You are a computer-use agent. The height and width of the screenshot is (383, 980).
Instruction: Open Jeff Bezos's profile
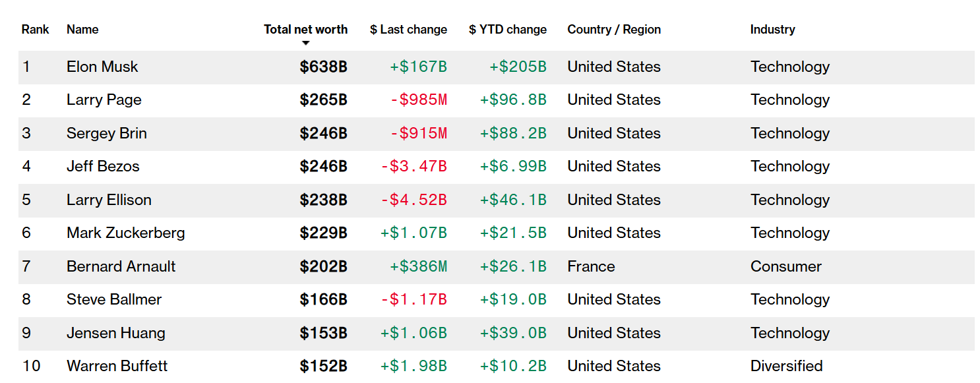tap(103, 167)
